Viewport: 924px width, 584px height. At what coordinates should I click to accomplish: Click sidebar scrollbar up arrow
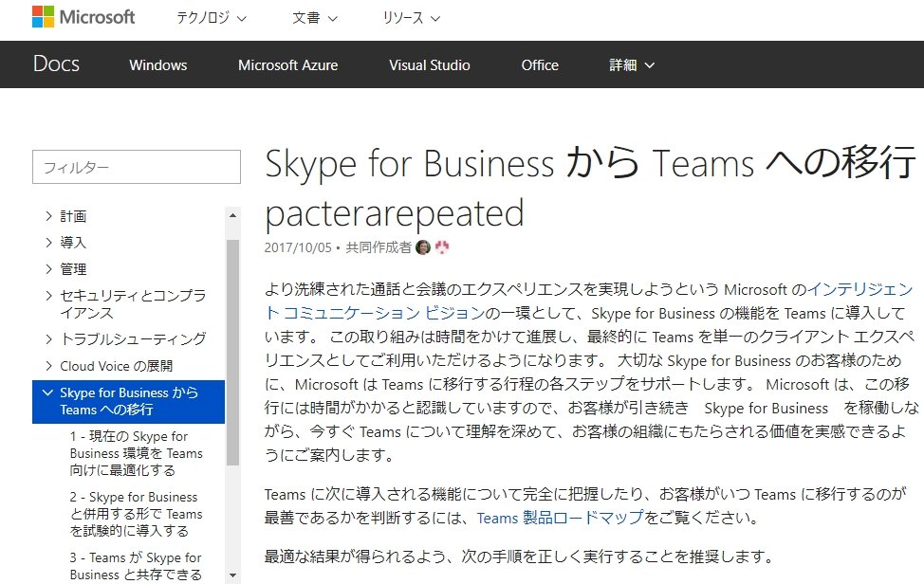(x=232, y=215)
